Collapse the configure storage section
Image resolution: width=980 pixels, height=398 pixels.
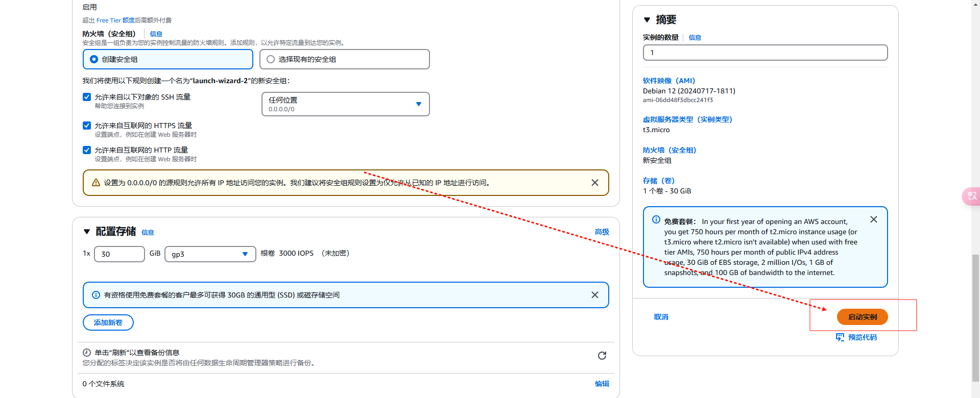click(87, 232)
